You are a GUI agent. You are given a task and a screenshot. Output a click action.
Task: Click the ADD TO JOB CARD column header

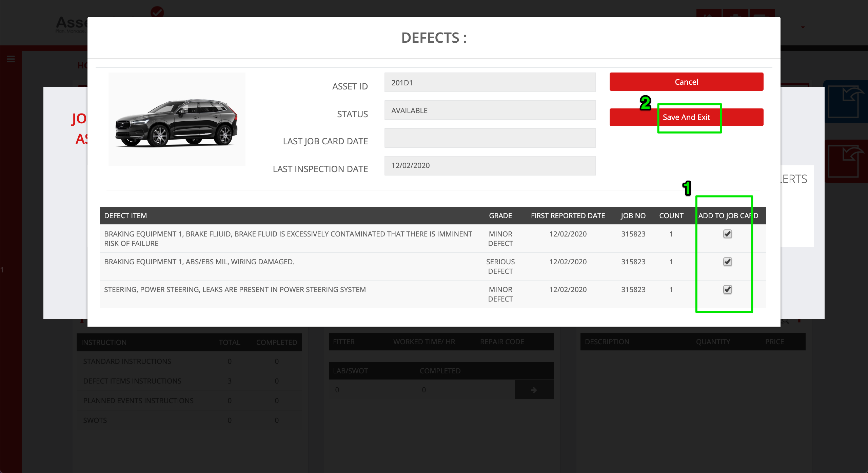728,215
